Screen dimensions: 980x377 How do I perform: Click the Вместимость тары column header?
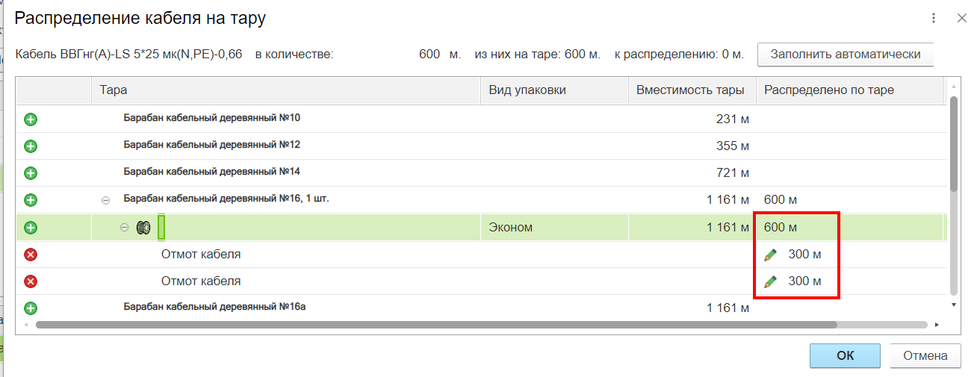pos(690,90)
